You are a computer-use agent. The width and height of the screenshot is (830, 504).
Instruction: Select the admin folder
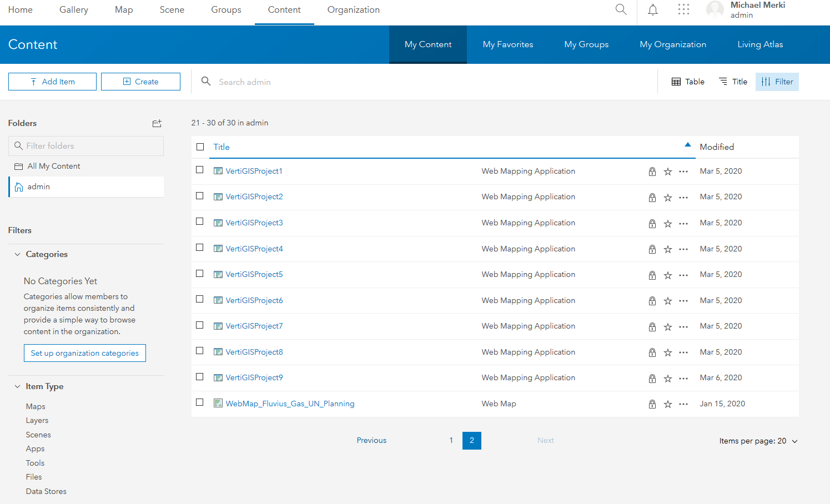(x=86, y=187)
